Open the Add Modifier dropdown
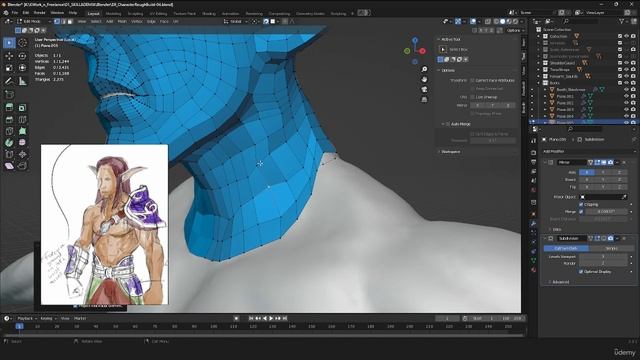Viewport: 640px width, 360px height. [588, 151]
